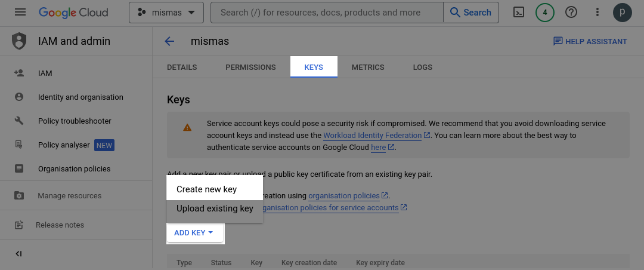Switch to the Metrics tab
The image size is (644, 270).
[x=368, y=67]
